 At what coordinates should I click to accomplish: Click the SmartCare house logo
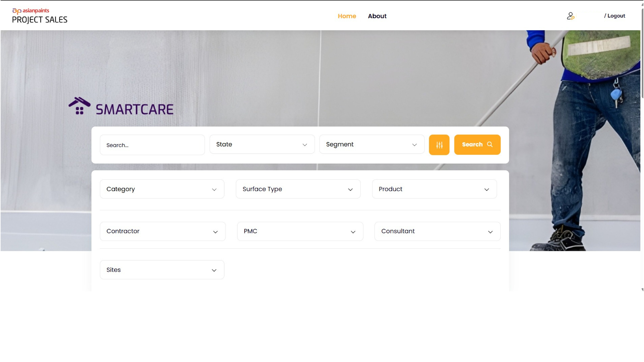[80, 106]
